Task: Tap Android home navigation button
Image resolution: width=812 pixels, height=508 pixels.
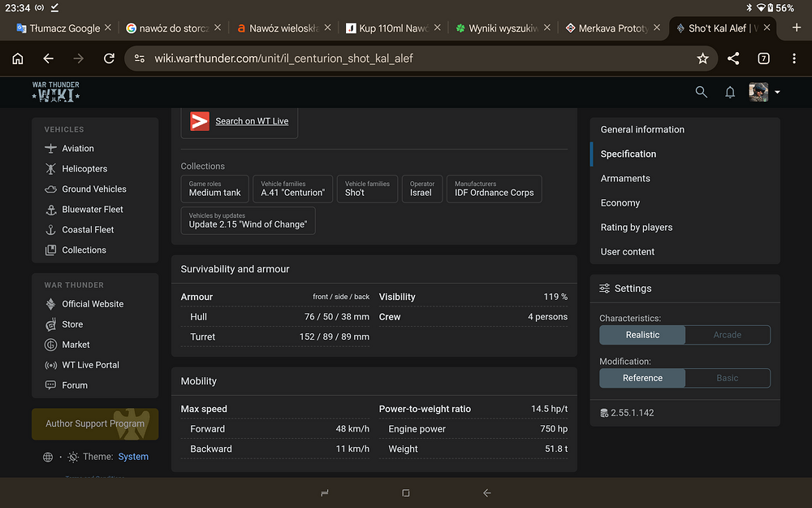Action: (x=406, y=493)
